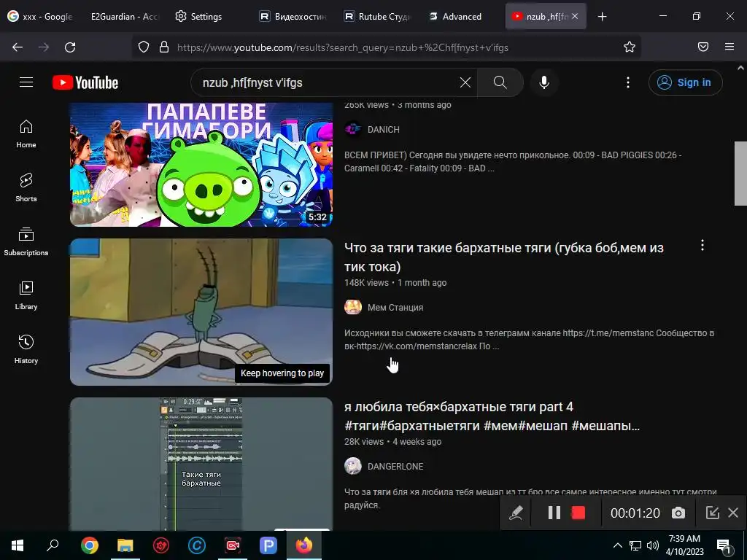
Task: Show hidden system tray icons
Action: (x=617, y=545)
